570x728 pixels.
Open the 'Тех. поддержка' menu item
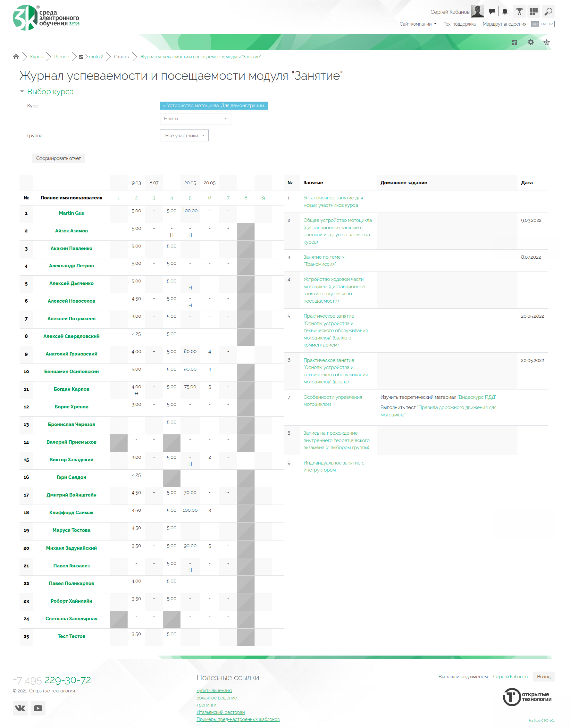pos(459,24)
